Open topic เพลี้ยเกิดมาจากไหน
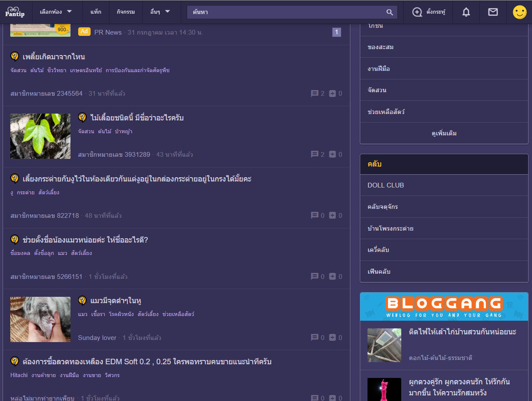 click(x=54, y=57)
